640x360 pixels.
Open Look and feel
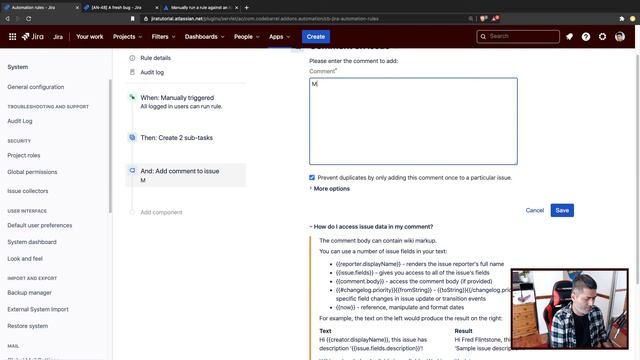(x=25, y=258)
